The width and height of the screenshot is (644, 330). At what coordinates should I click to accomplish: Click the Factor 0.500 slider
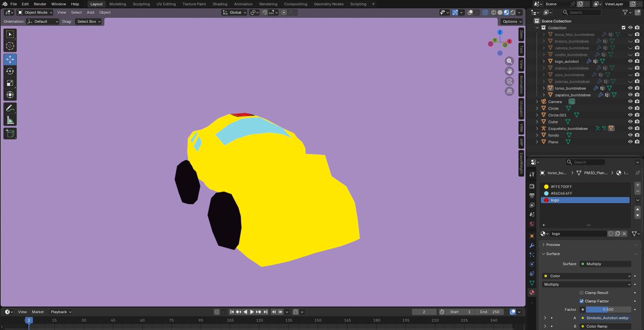click(609, 310)
